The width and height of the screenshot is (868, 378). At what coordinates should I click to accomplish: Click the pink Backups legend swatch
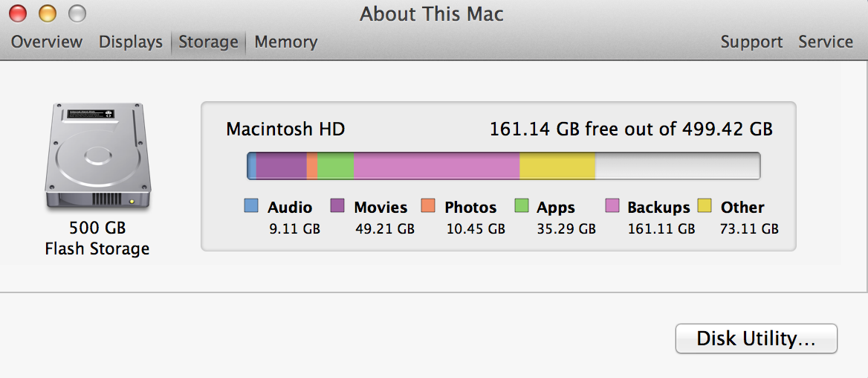click(x=612, y=205)
